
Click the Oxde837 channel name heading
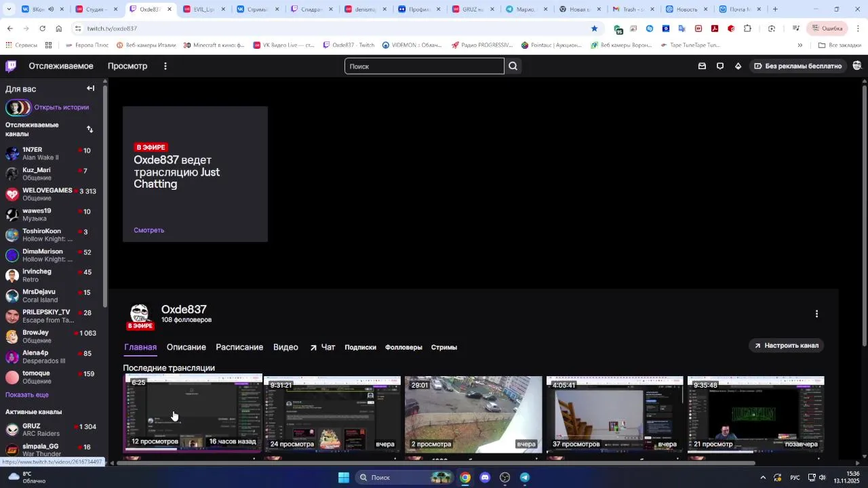(184, 309)
